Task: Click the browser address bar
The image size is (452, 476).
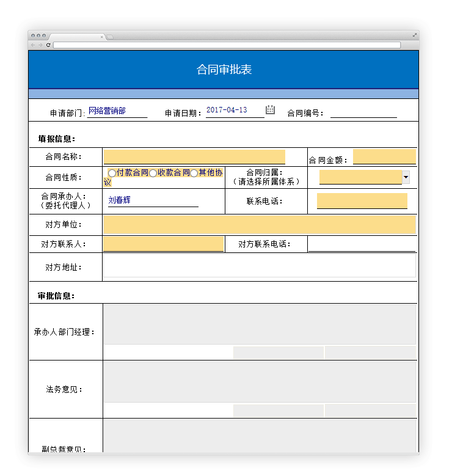Action: click(226, 45)
